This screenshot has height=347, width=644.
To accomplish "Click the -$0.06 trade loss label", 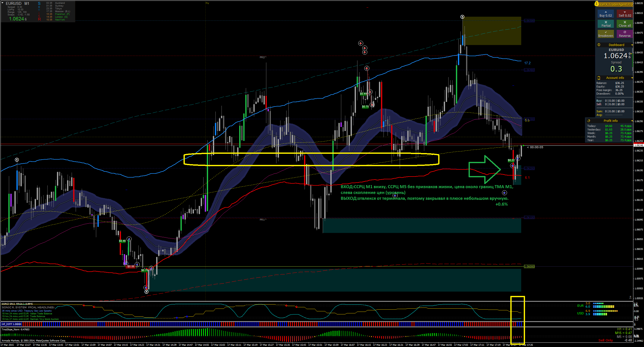I will click(x=131, y=266).
